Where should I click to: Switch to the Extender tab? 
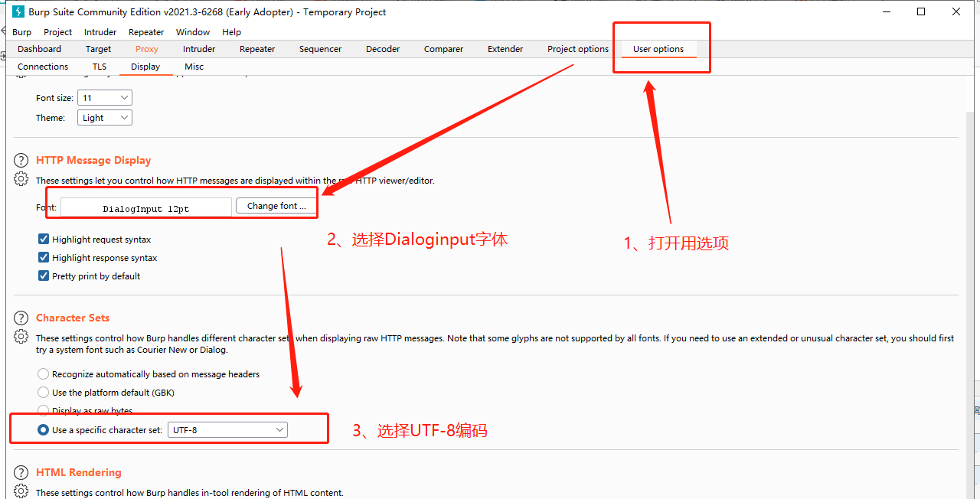pos(505,49)
